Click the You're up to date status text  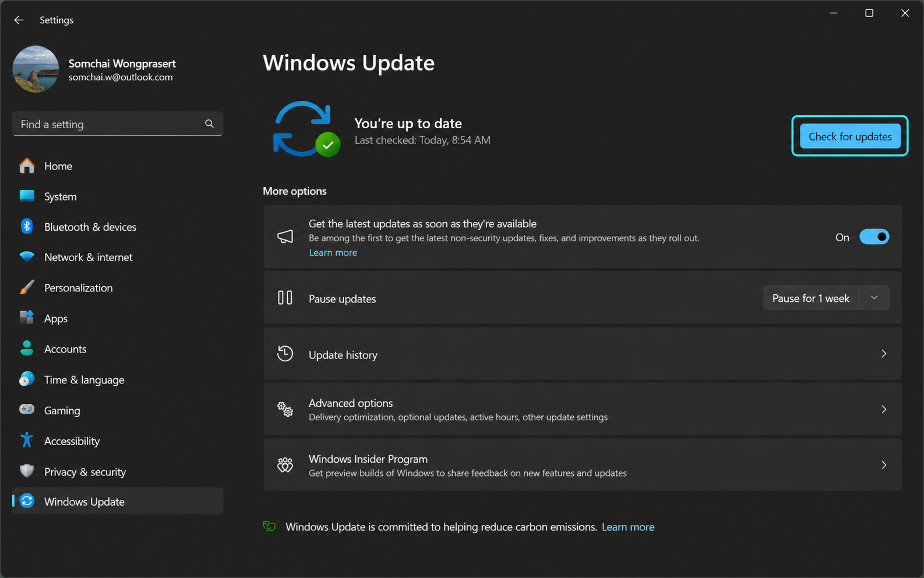click(x=408, y=123)
